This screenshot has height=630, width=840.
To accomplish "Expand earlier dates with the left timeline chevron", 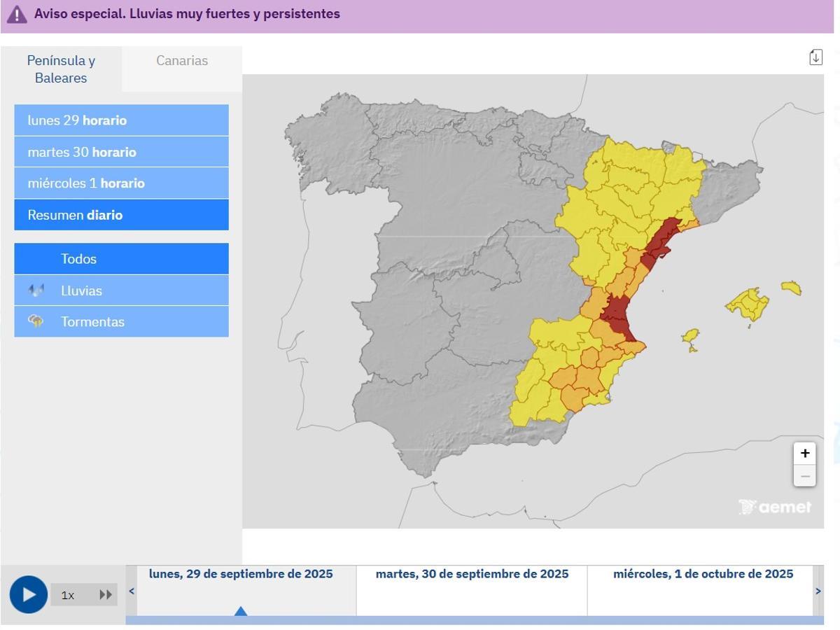I will pyautogui.click(x=131, y=591).
